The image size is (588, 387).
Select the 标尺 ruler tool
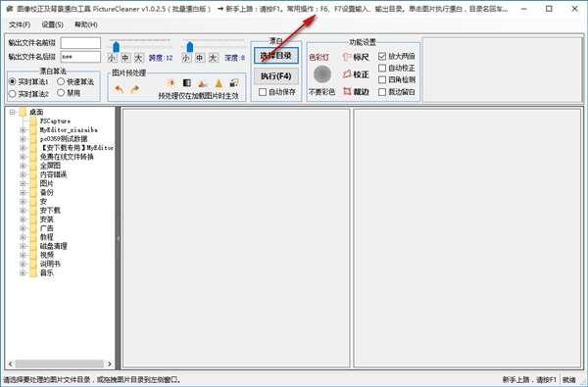click(356, 57)
